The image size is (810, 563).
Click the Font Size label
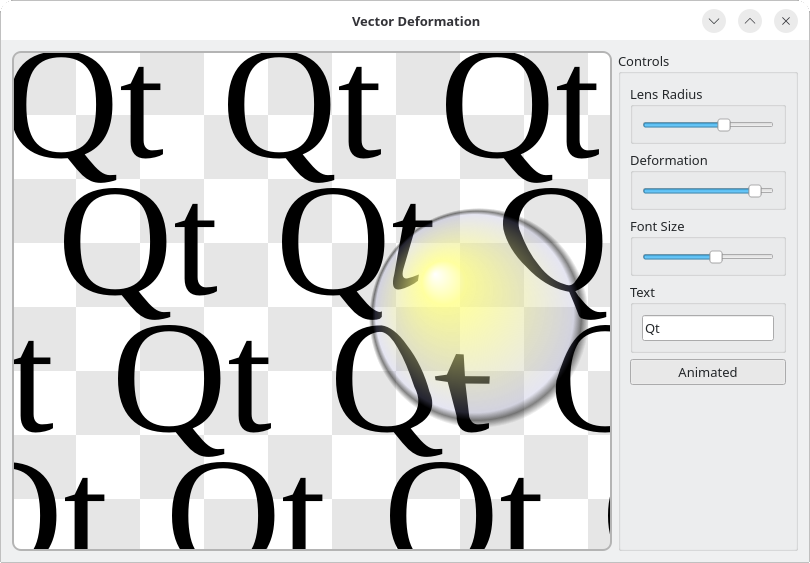(657, 227)
